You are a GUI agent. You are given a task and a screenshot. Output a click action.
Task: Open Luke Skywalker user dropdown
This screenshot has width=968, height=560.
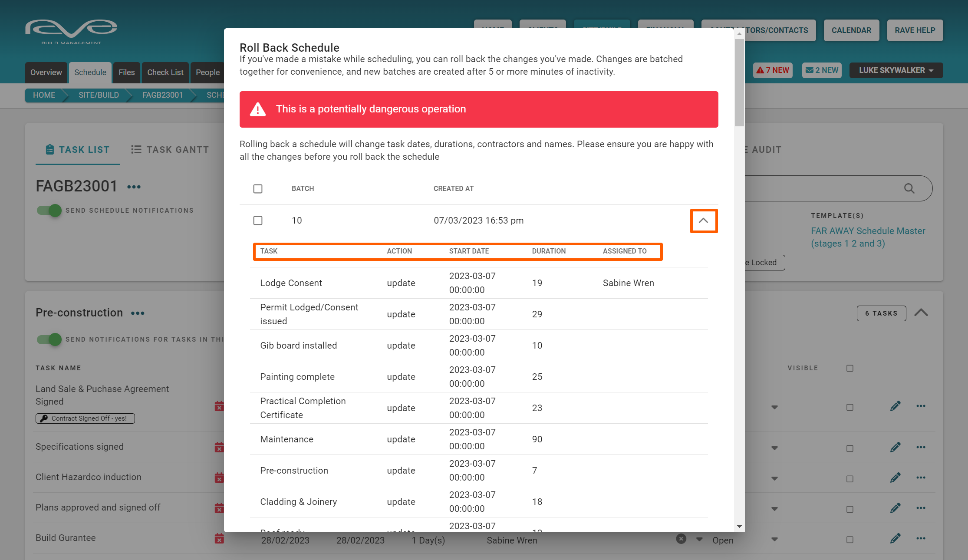coord(896,70)
